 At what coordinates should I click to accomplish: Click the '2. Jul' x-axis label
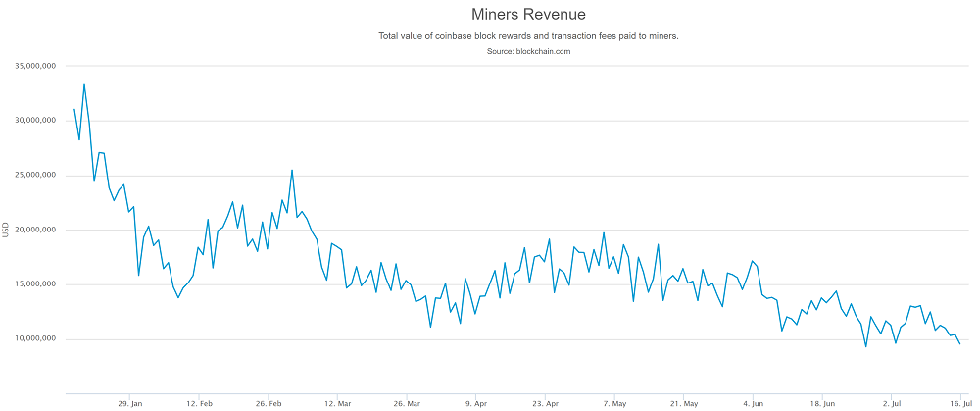click(893, 404)
